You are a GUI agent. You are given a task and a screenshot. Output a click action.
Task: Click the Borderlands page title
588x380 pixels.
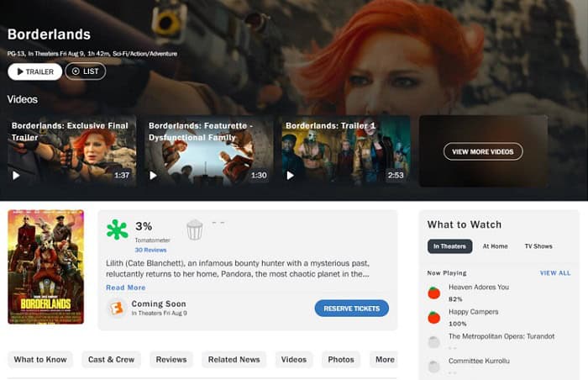[49, 34]
